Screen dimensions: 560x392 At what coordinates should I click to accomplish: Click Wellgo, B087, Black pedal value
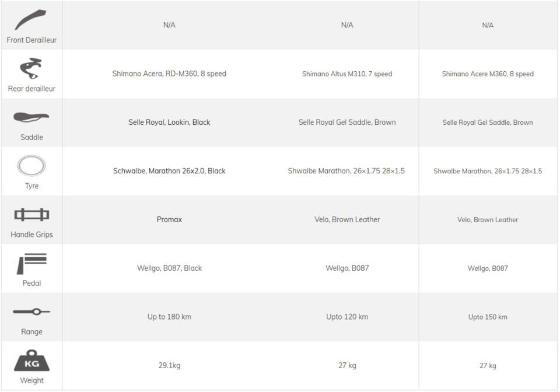click(x=169, y=268)
